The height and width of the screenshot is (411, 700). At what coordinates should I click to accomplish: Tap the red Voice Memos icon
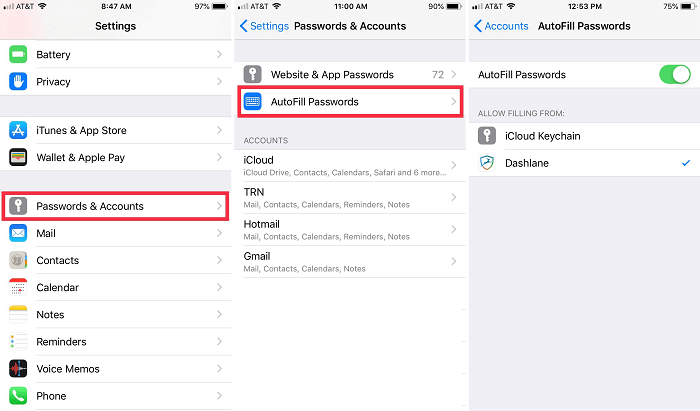19,368
